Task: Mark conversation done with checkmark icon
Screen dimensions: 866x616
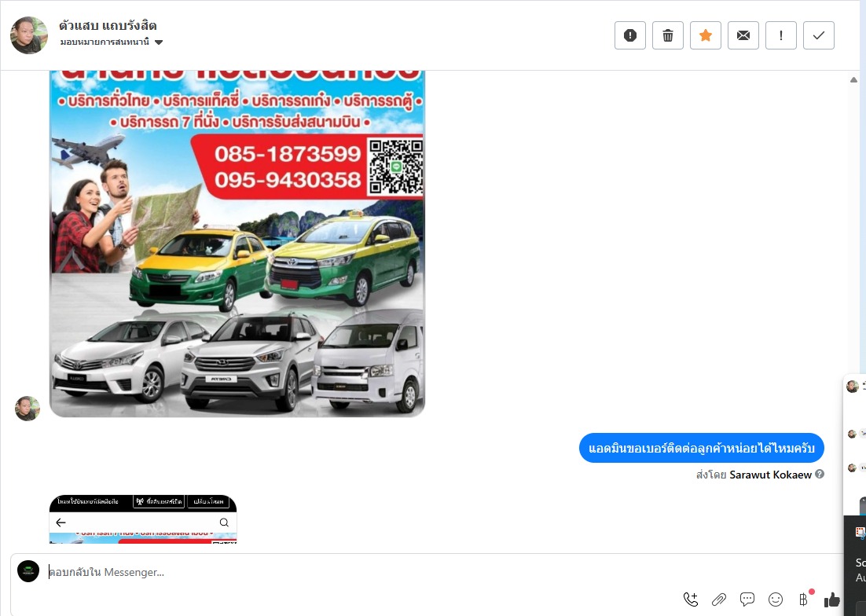Action: [819, 35]
